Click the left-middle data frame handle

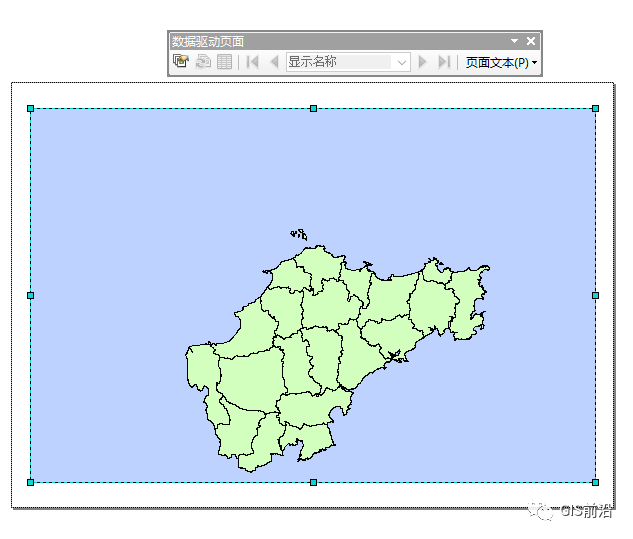point(30,296)
